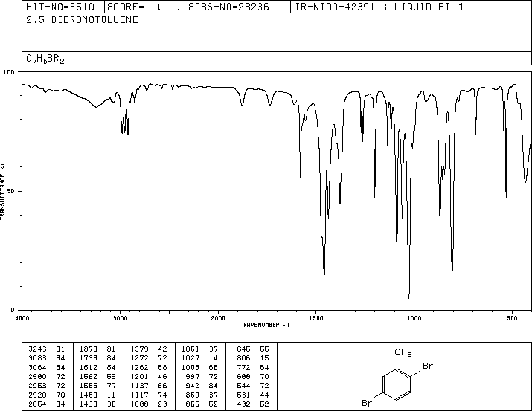Select the compound name 2,5-DIBROMOTOLUENE
Image resolution: width=532 pixels, height=411 pixels.
82,20
